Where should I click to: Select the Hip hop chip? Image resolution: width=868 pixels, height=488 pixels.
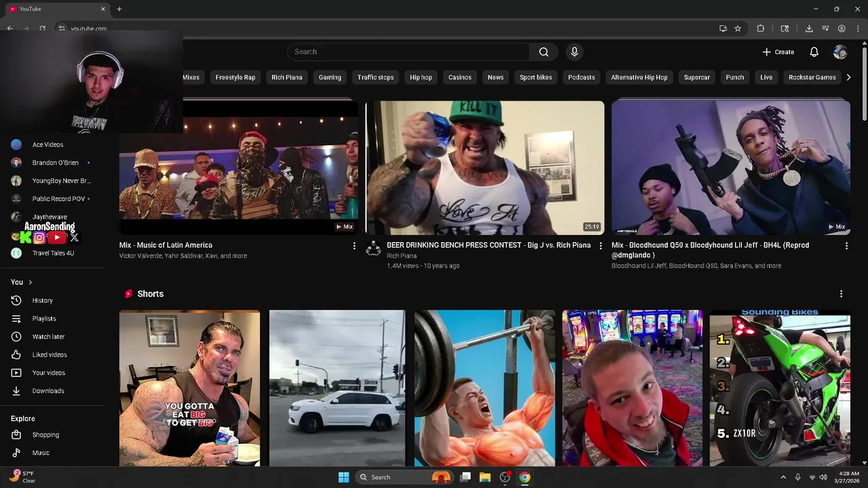tap(421, 77)
